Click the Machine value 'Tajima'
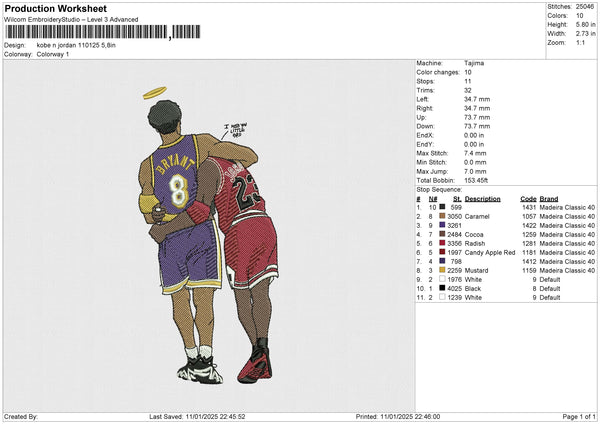This screenshot has width=600, height=424. 474,63
